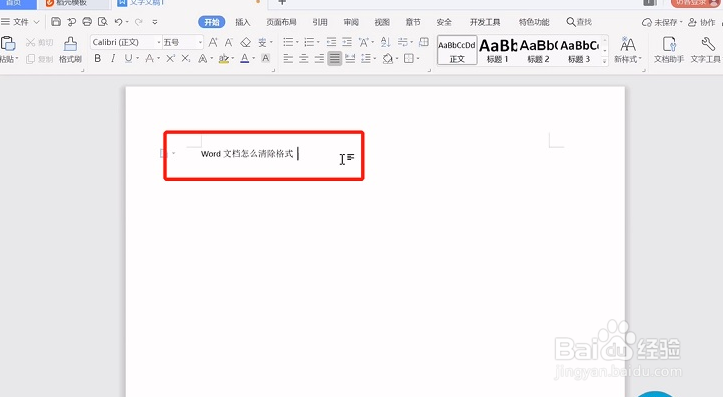Click the Decrease Indent icon
Image resolution: width=723 pixels, height=397 pixels.
pos(331,42)
